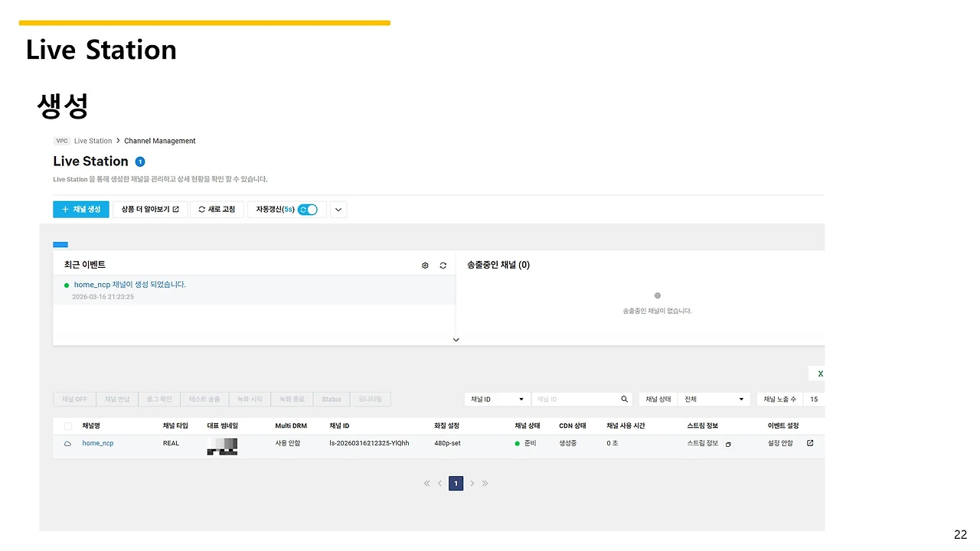Click the 0 초 channel usage time cell
Image resolution: width=980 pixels, height=551 pixels.
pyautogui.click(x=612, y=443)
